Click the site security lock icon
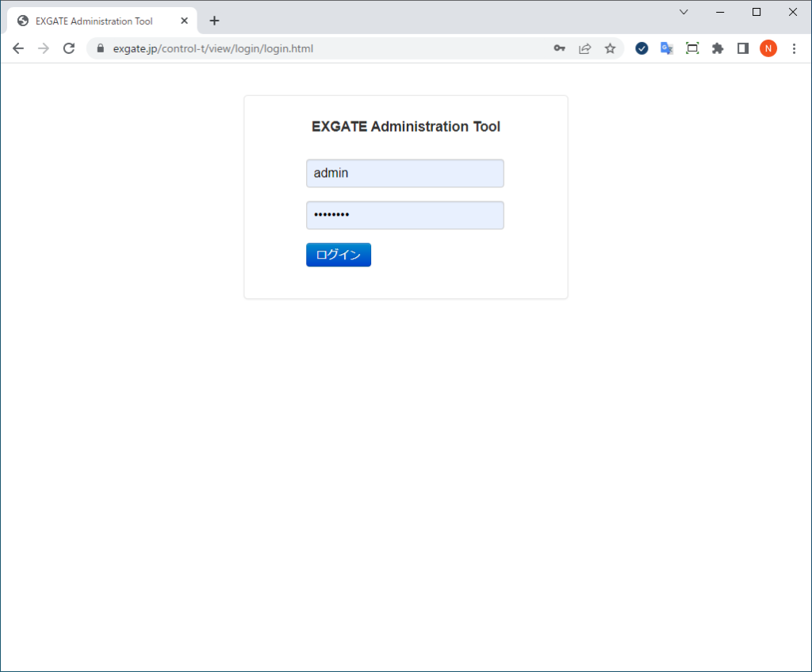Image resolution: width=812 pixels, height=672 pixels. coord(99,48)
